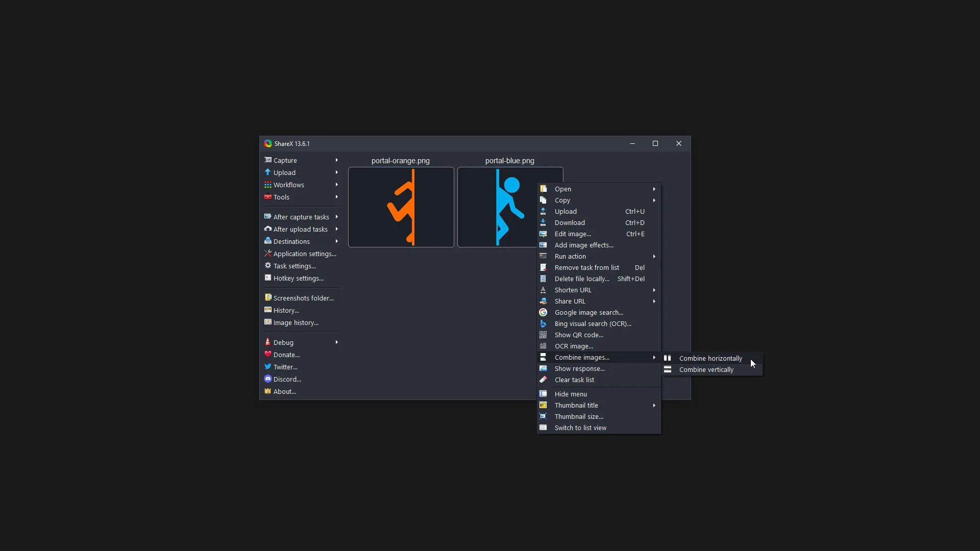Open Task settings in sidebar

(x=301, y=266)
